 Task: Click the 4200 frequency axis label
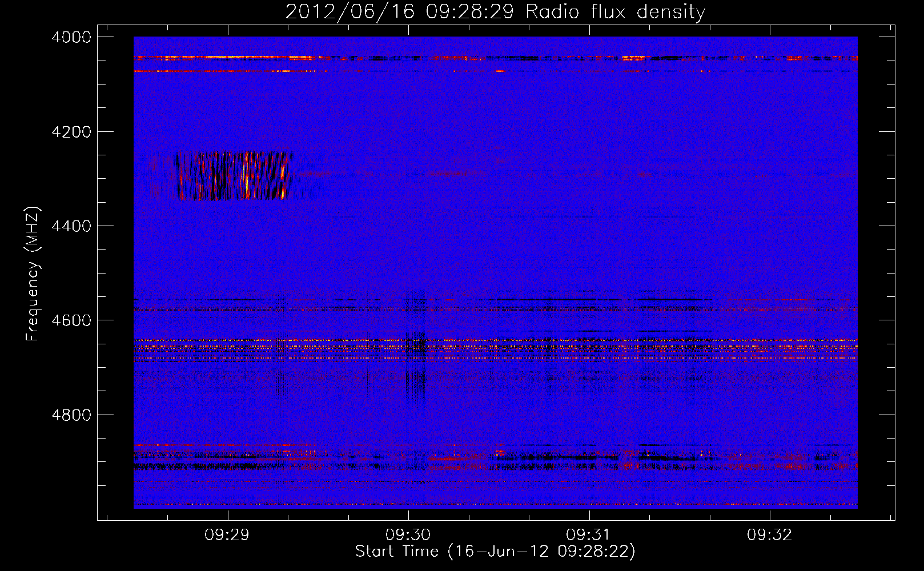pos(71,132)
